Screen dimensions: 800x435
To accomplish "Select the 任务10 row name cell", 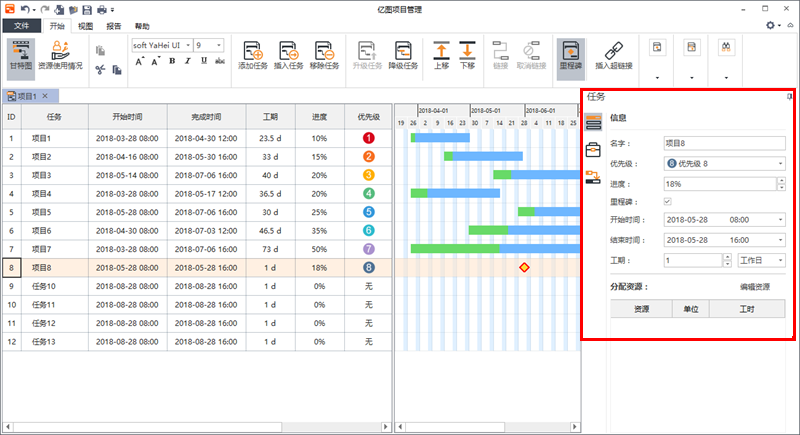I will tap(55, 286).
